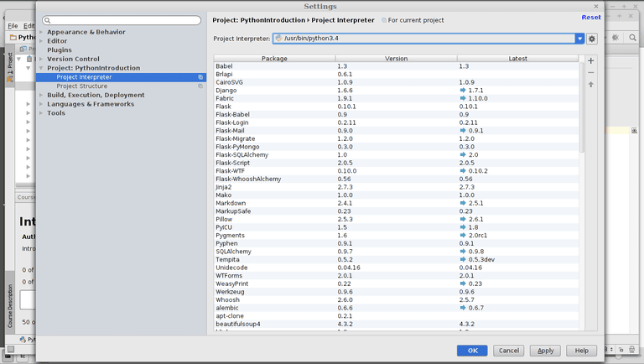
Task: Click the update arrow icon for Pillow
Action: coord(463,219)
